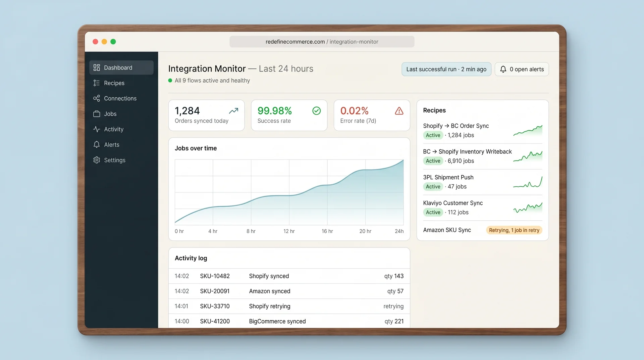Click the trending-up arrow on Orders card
This screenshot has height=360, width=644.
tap(234, 111)
